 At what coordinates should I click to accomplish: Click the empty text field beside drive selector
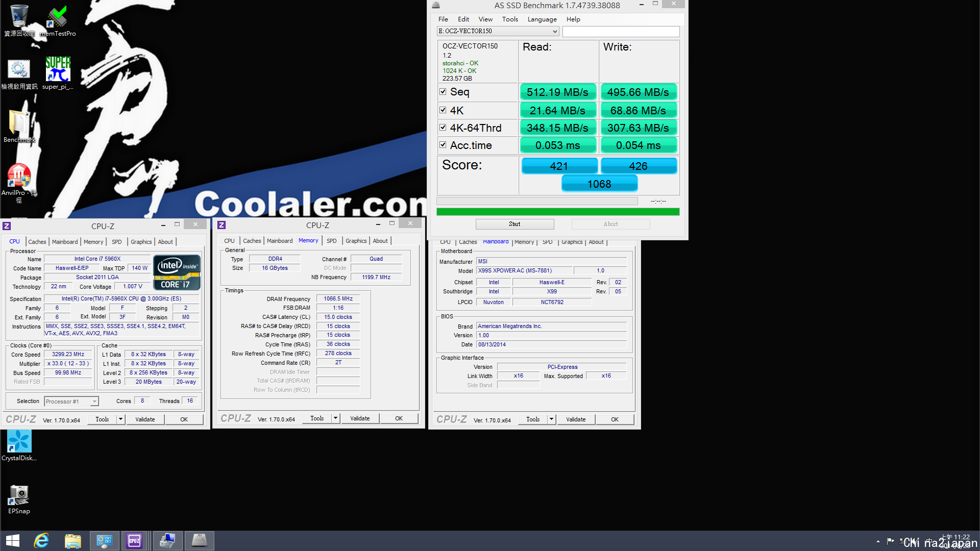pos(621,31)
